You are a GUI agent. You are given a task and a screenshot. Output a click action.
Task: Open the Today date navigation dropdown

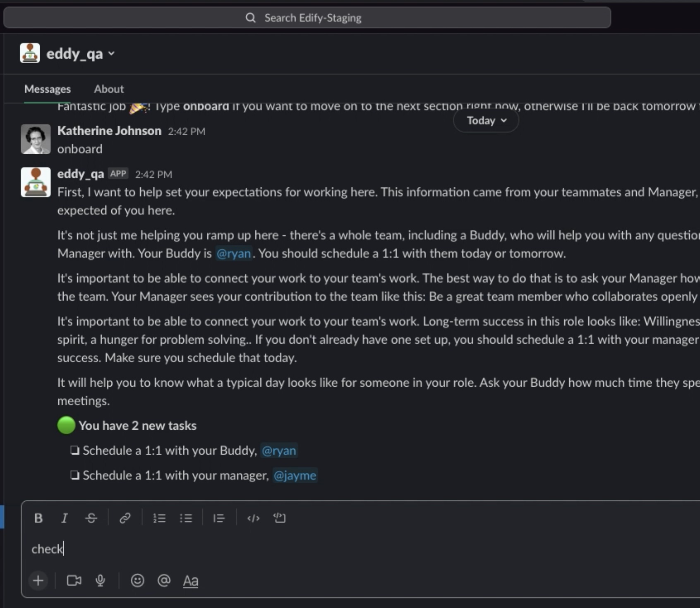[x=485, y=120]
